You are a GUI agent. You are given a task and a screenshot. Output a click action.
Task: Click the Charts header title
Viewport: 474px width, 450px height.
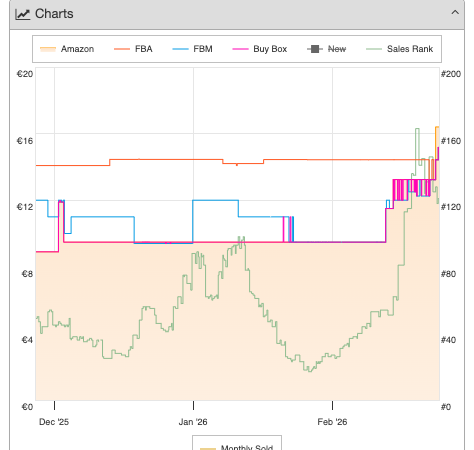point(54,14)
